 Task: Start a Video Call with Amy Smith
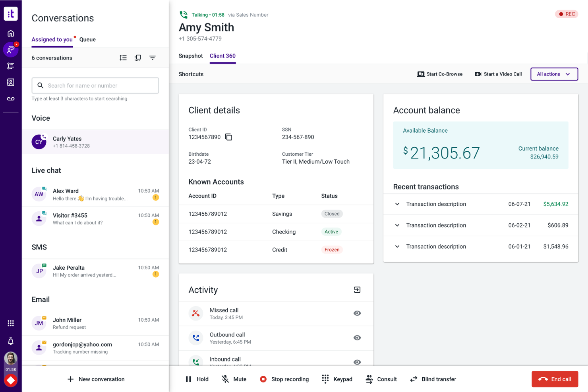point(498,74)
